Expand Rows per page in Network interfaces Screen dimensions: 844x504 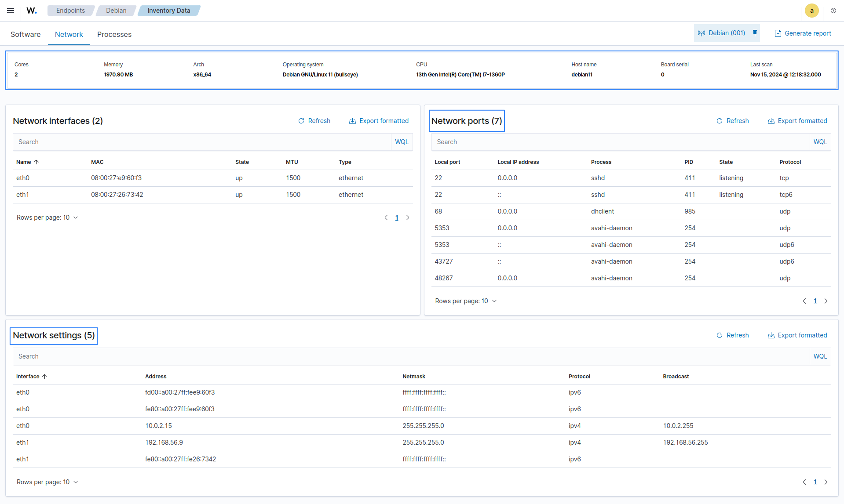pyautogui.click(x=47, y=218)
